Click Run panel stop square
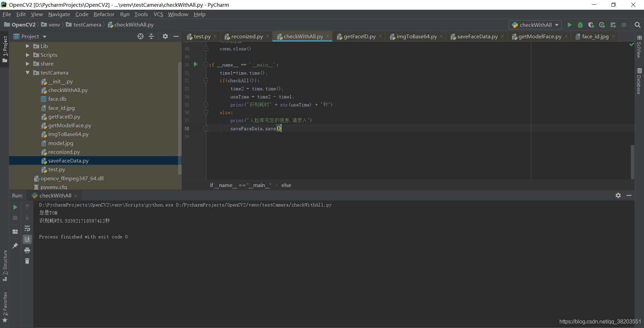The width and height of the screenshot is (644, 328). pyautogui.click(x=15, y=218)
